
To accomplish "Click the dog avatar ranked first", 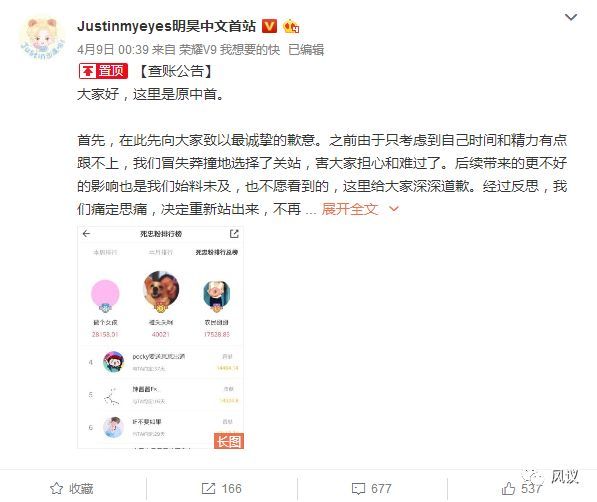I will 161,289.
